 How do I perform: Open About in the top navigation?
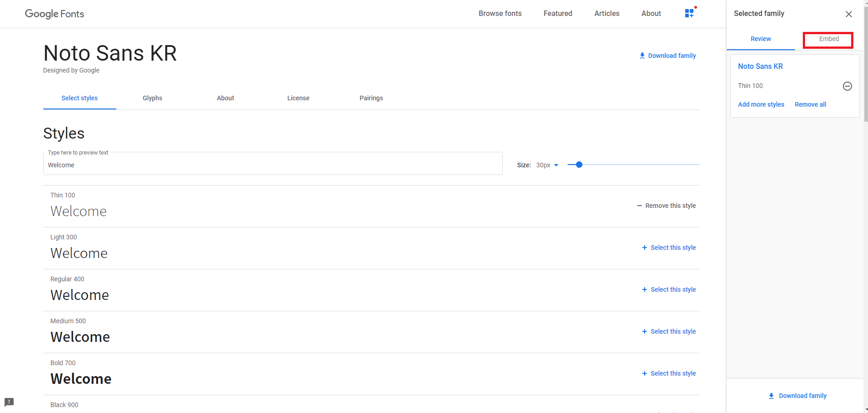(651, 14)
